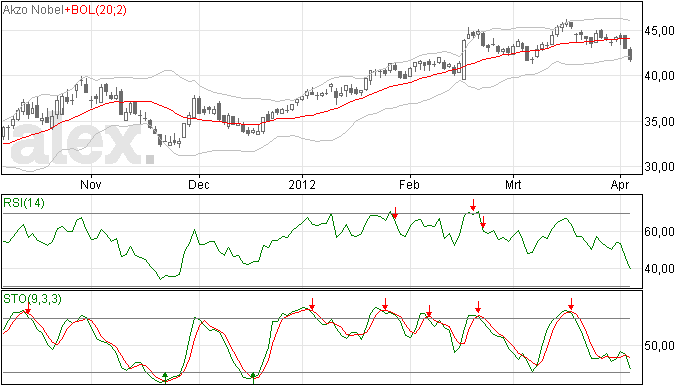Click the Feb date axis label

tap(409, 184)
